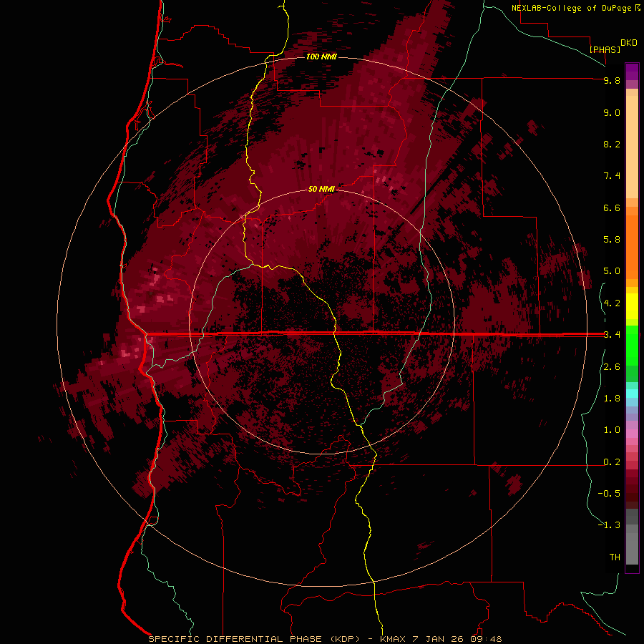Image resolution: width=644 pixels, height=644 pixels.
Task: Click the 9.8 value on the color scale
Action: click(x=612, y=80)
